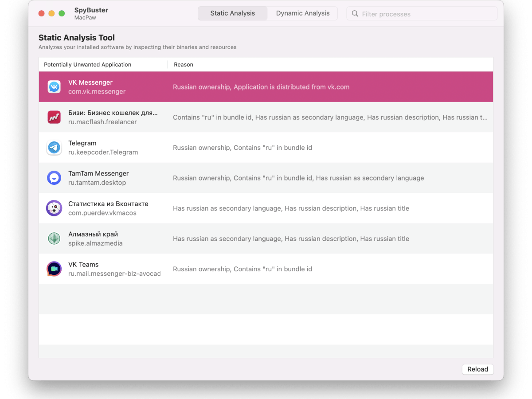Click the VK Messenger app icon
Image resolution: width=532 pixels, height=399 pixels.
[x=54, y=87]
